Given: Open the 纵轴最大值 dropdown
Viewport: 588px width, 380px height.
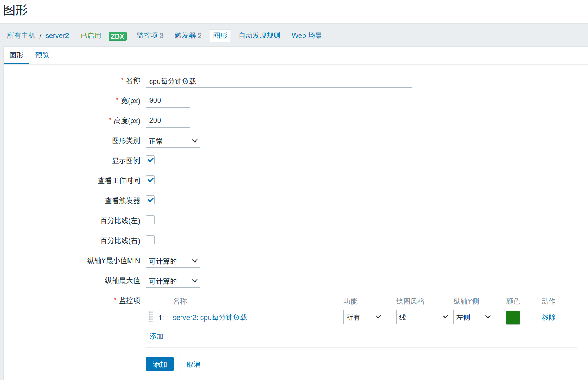Looking at the screenshot, I should (173, 281).
